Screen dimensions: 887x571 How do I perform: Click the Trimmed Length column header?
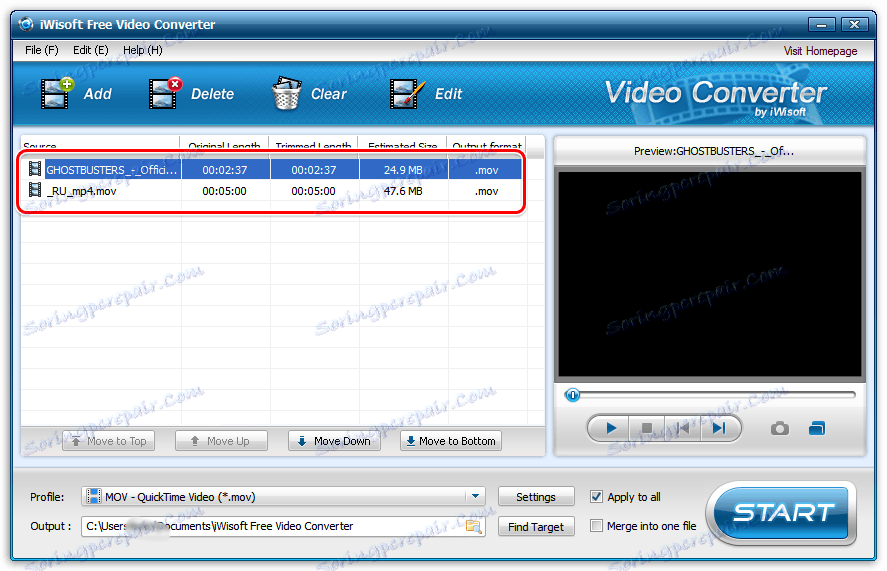click(313, 145)
